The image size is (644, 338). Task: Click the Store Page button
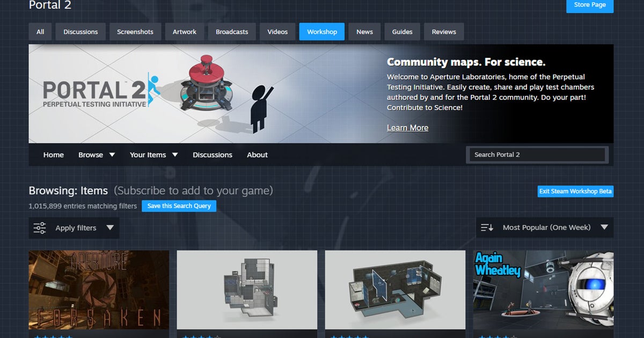point(590,4)
